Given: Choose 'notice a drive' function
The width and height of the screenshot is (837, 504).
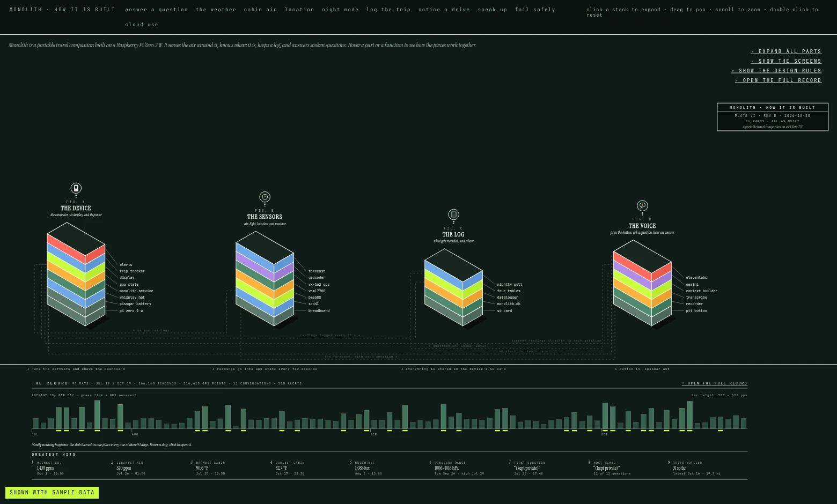Looking at the screenshot, I should coord(444,10).
